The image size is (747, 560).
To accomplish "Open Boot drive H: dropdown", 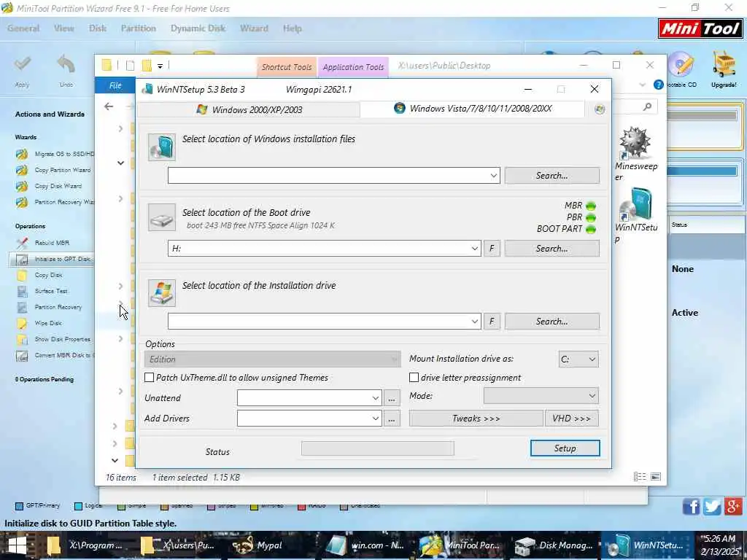I will click(x=474, y=249).
